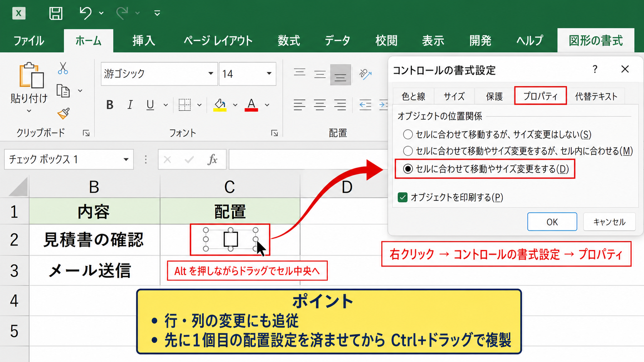
Task: Switch to 代替テキスト dialog tab
Action: [596, 96]
